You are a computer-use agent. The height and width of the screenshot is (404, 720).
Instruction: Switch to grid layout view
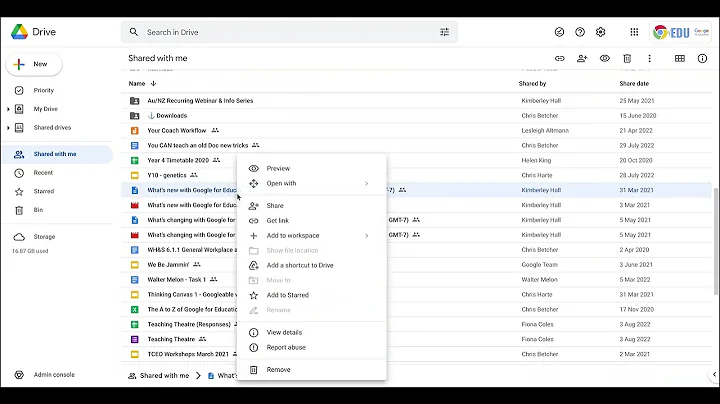680,58
